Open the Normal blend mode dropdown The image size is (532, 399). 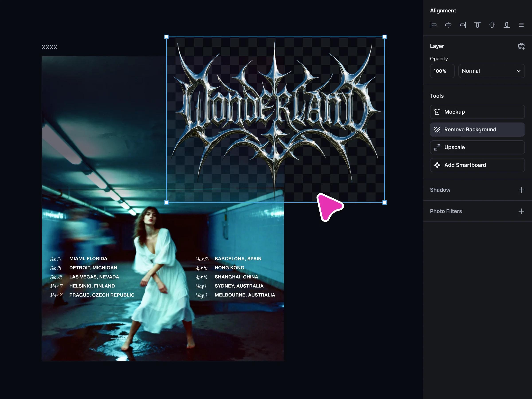tap(491, 71)
